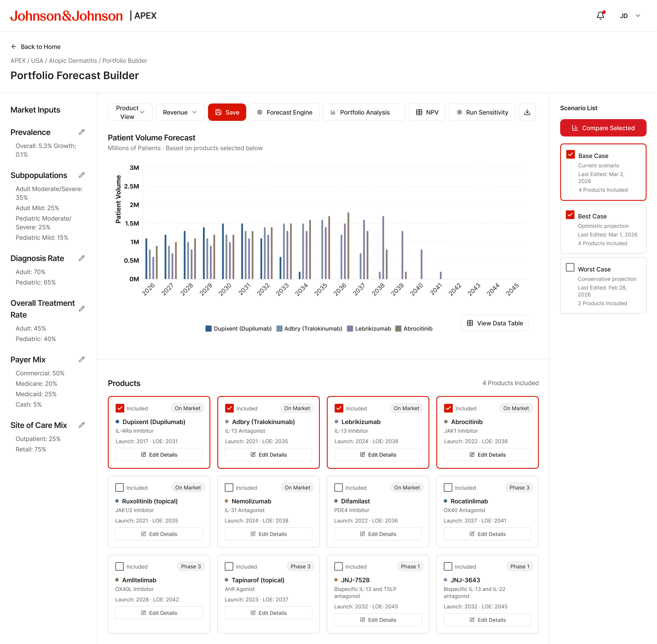The height and width of the screenshot is (644, 657).
Task: Click the NPV table grid icon
Action: pyautogui.click(x=419, y=112)
